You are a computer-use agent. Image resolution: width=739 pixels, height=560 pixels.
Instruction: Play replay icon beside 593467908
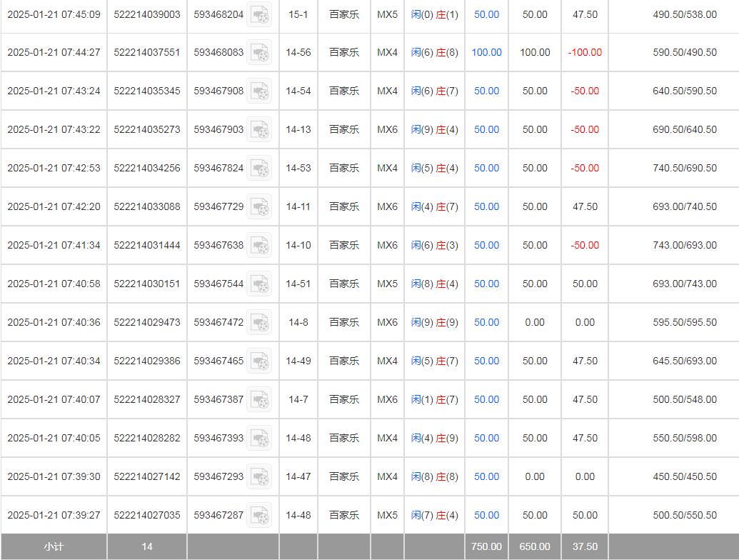260,91
